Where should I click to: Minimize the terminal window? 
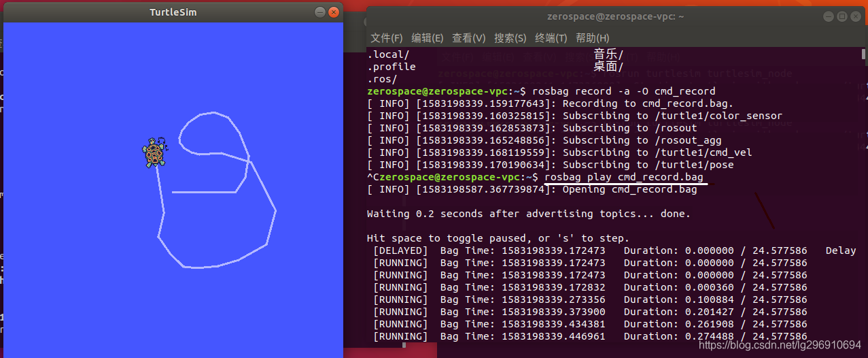tap(828, 16)
